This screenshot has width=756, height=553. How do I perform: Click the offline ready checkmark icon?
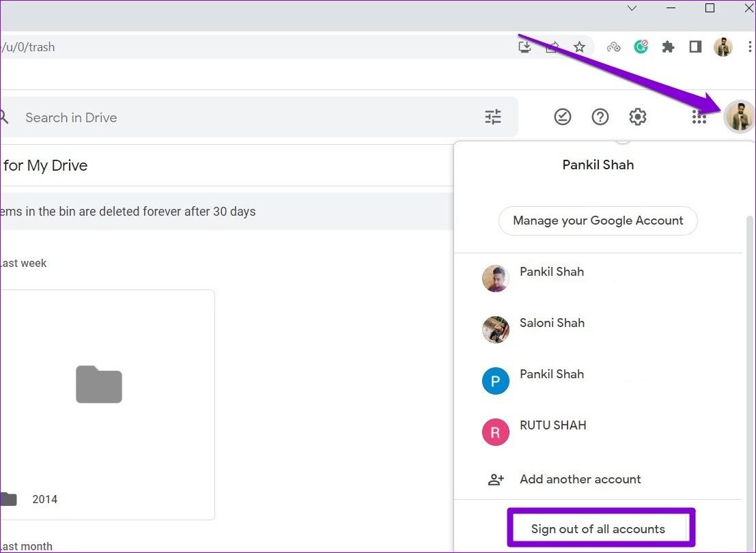click(562, 117)
